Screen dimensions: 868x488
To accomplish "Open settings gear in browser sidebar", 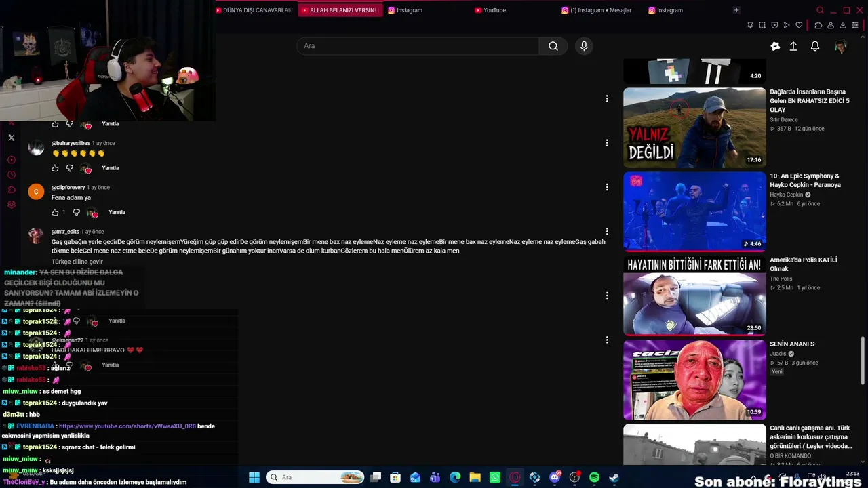I will coord(12,205).
